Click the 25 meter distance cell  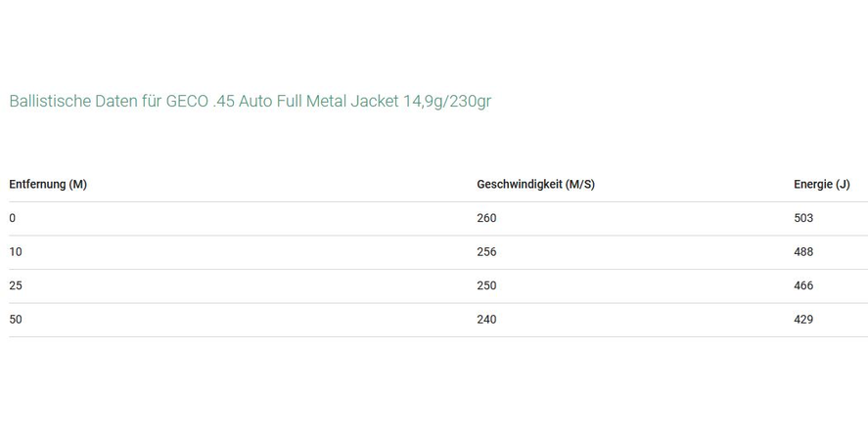[16, 285]
